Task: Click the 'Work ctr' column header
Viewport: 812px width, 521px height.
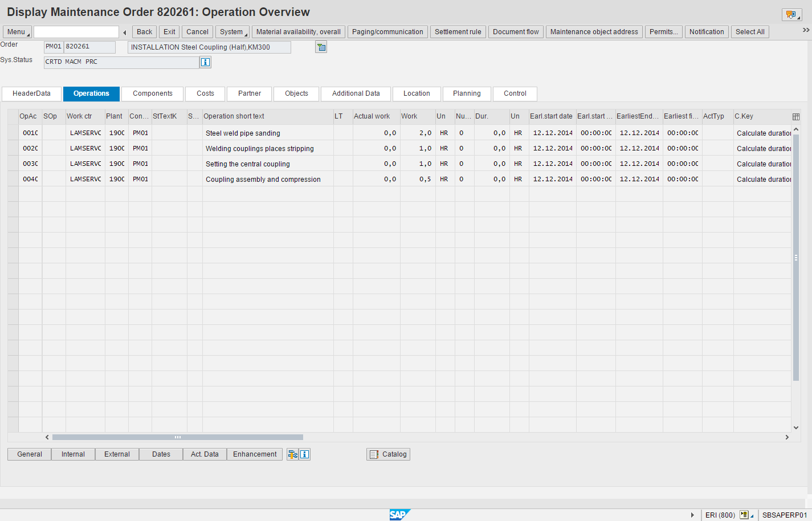Action: tap(85, 116)
